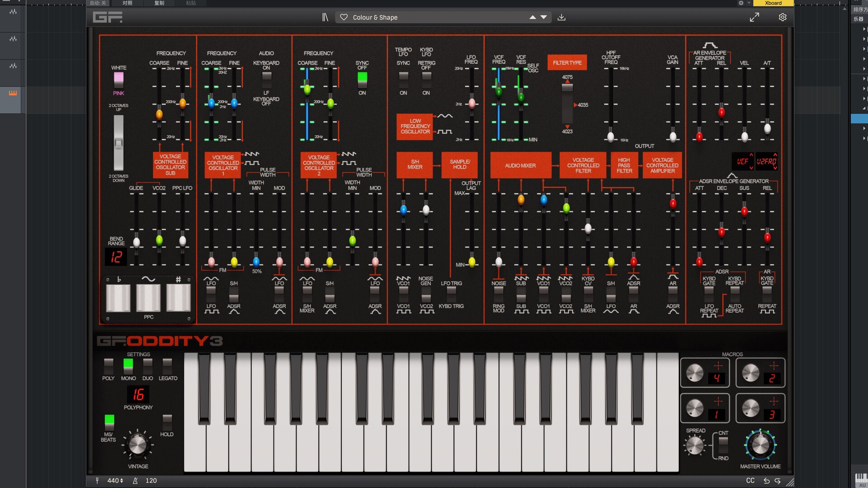Click the Polyphony 16 display

[x=138, y=394]
